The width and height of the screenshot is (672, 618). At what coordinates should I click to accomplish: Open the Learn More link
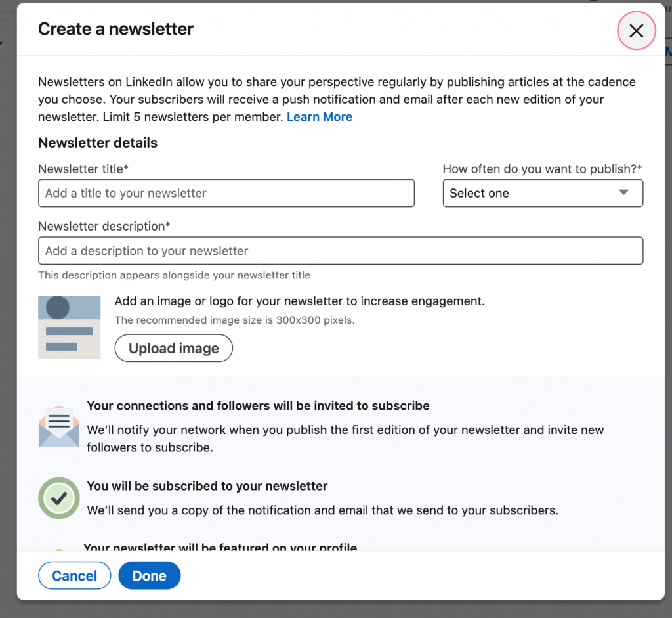pyautogui.click(x=320, y=117)
